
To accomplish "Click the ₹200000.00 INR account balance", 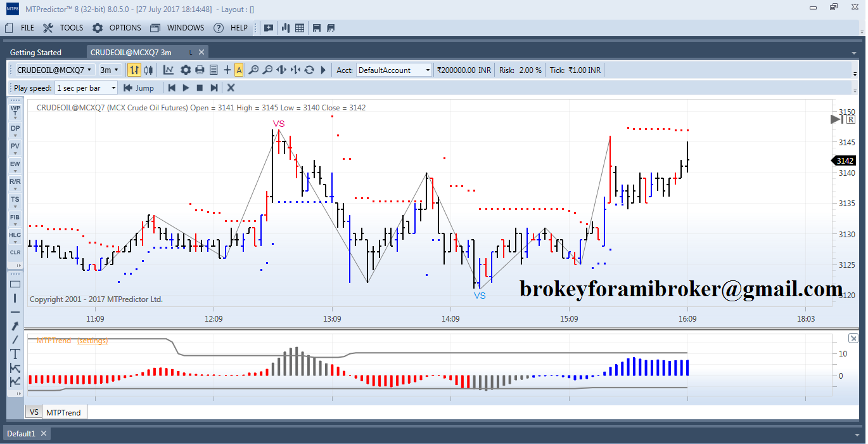I will 464,70.
